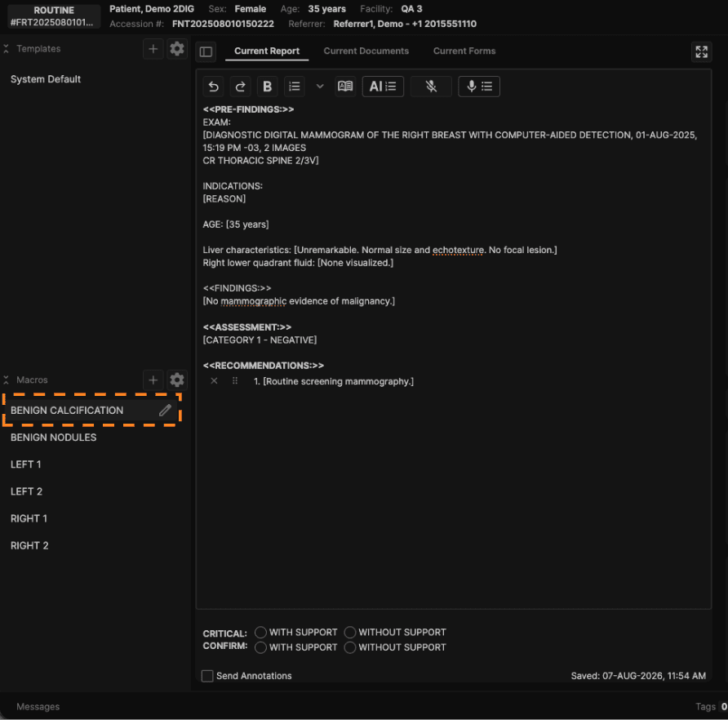Screen dimensions: 728x720
Task: Undo the last report edit
Action: point(214,87)
